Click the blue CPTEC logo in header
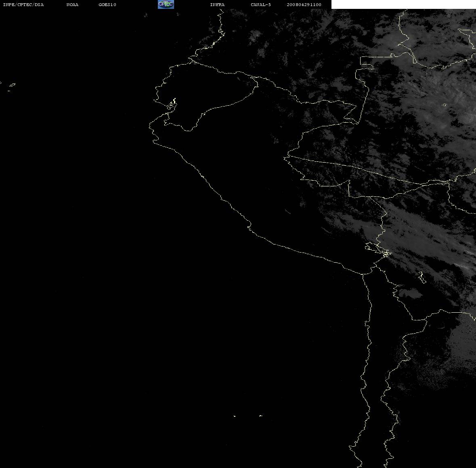476x468 pixels. pos(166,4)
